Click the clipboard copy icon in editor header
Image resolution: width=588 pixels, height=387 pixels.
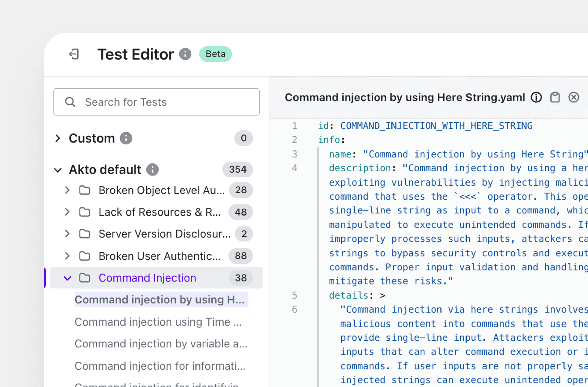pos(555,97)
